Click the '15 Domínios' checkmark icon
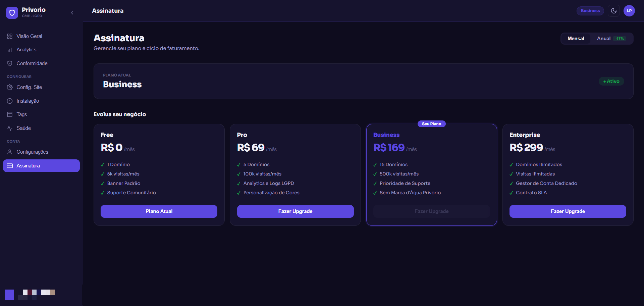Image resolution: width=644 pixels, height=306 pixels. click(x=375, y=165)
